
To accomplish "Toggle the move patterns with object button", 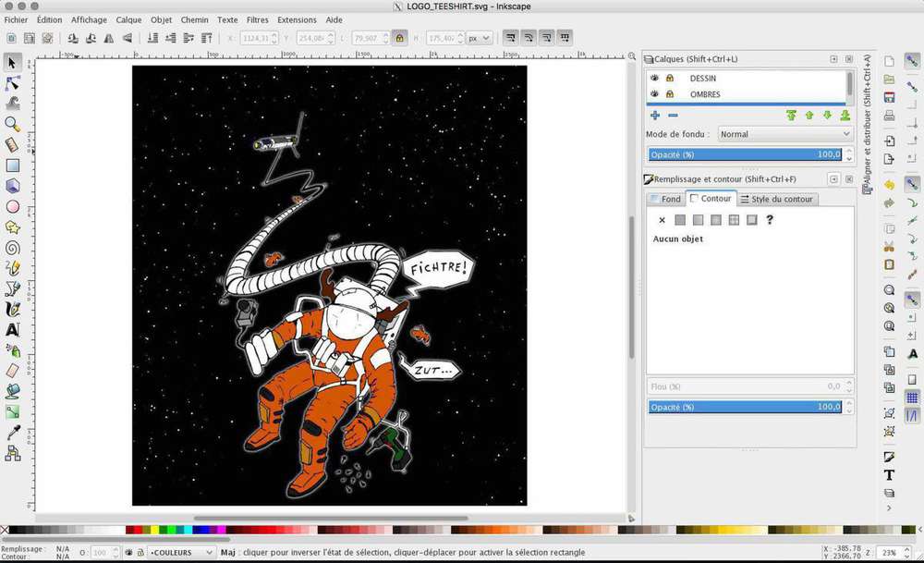I will point(565,38).
